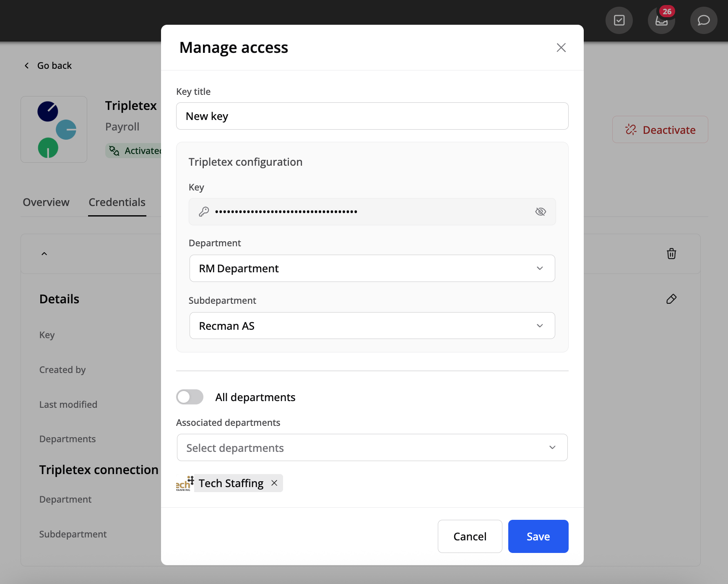Expand the Select departments dropdown
The image size is (728, 584).
tap(372, 448)
